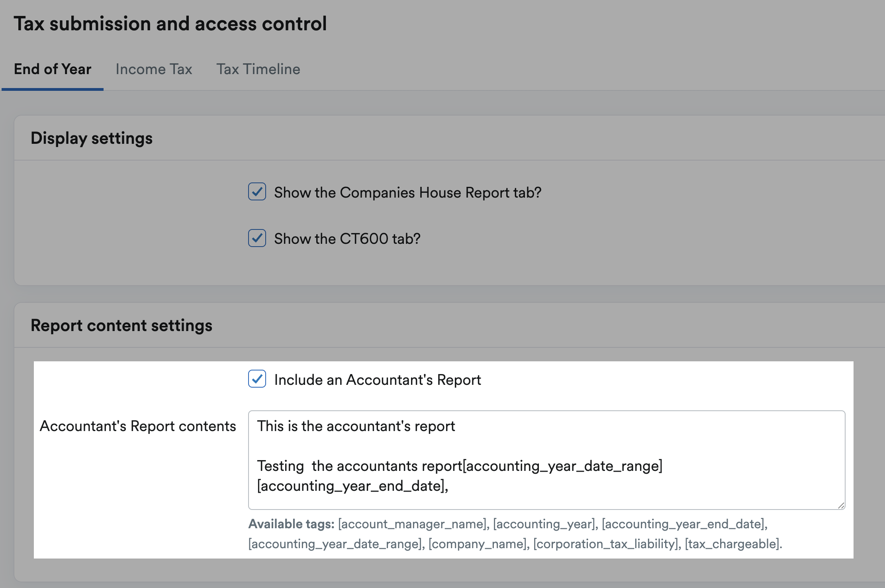Open the Income Tax tab
Image resolution: width=885 pixels, height=588 pixels.
[x=154, y=69]
